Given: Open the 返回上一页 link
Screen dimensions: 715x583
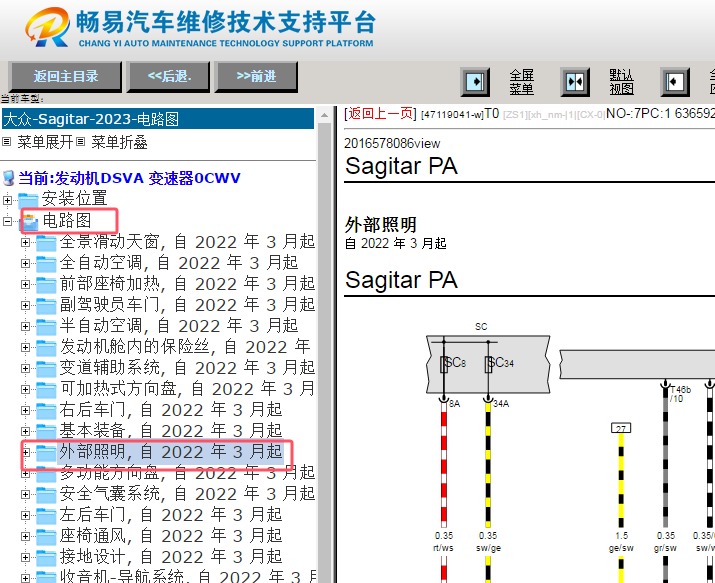Looking at the screenshot, I should 380,114.
